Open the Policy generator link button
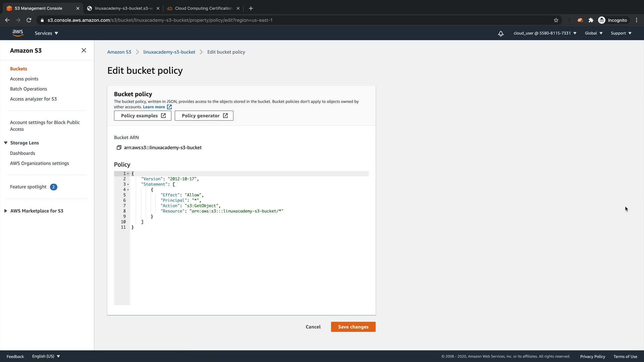Image resolution: width=644 pixels, height=362 pixels. [x=204, y=116]
